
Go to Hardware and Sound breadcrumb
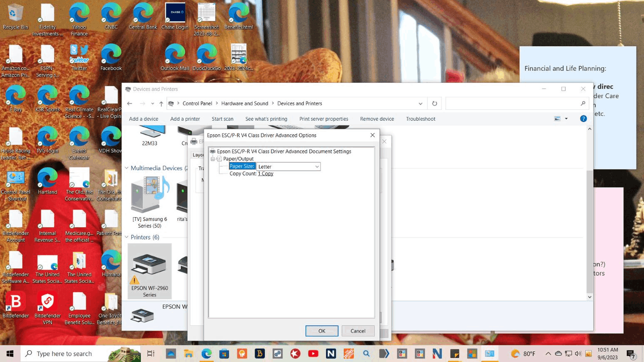pyautogui.click(x=245, y=104)
